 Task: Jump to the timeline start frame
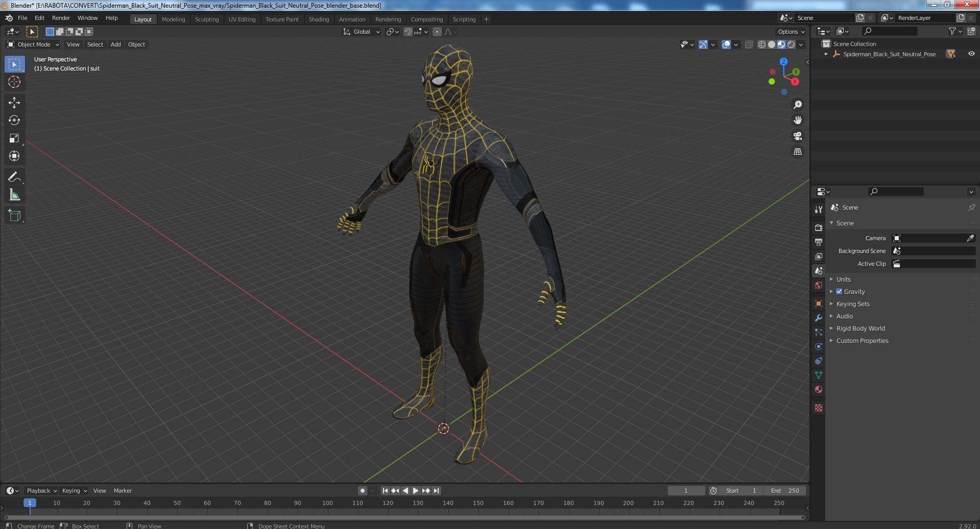point(385,491)
